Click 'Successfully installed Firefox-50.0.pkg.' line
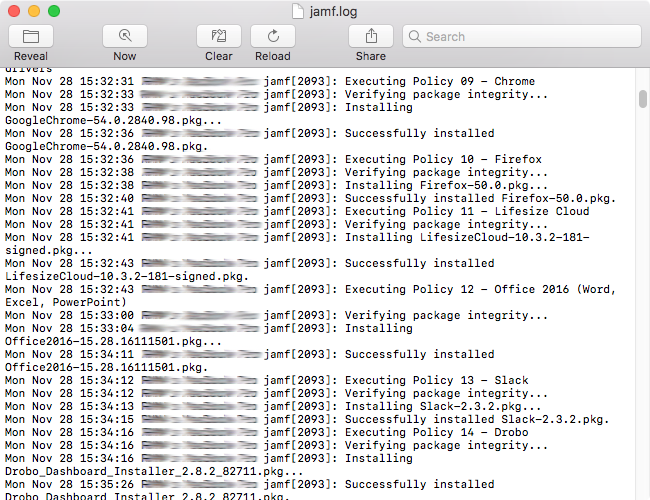Viewport: 650px width, 500px height. pos(480,198)
